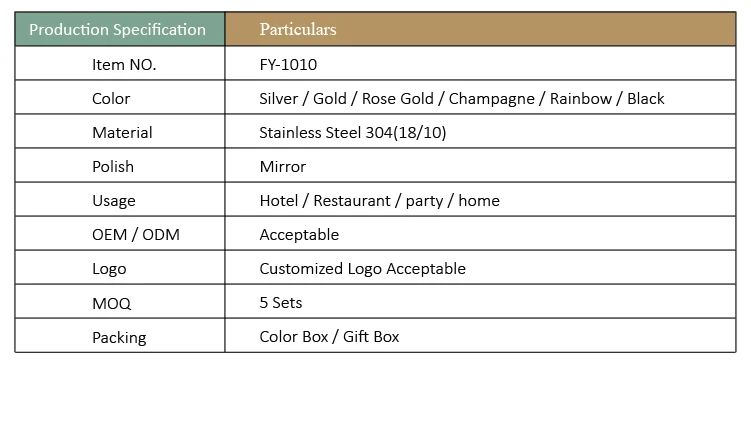Select the Packing label cell
Viewport: 751px width, 432px height.
119,337
